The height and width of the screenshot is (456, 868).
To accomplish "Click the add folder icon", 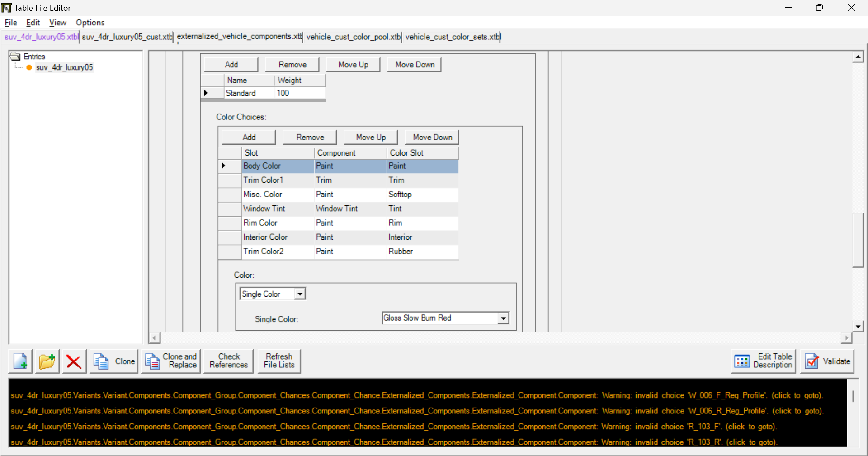I will [47, 361].
